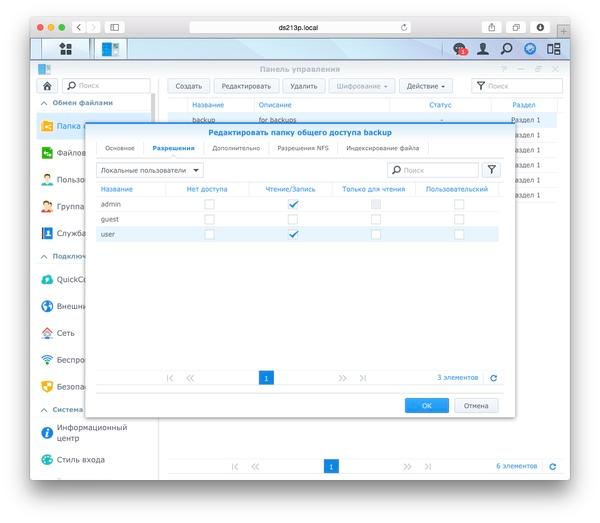Select the user row name

click(x=108, y=234)
